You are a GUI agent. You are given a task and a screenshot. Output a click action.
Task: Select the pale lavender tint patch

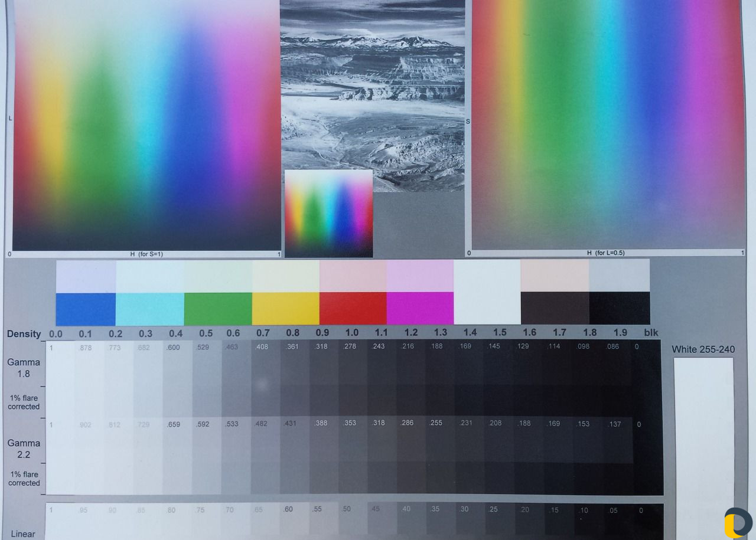click(86, 276)
